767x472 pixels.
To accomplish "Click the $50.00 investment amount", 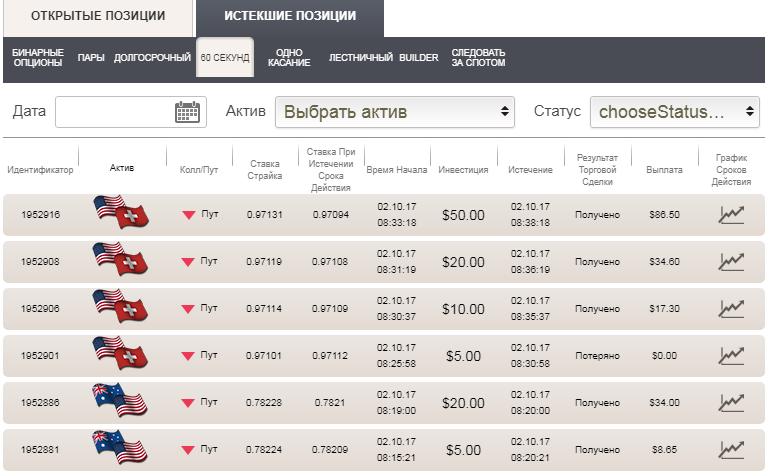I will (463, 215).
